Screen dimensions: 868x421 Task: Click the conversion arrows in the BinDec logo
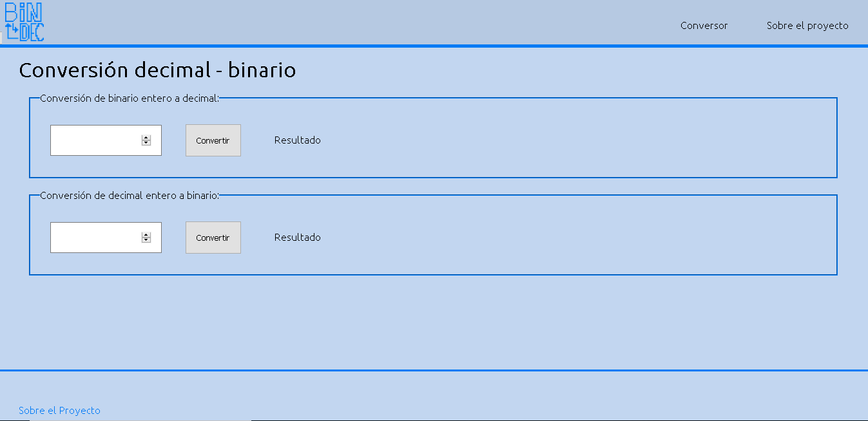[x=12, y=31]
